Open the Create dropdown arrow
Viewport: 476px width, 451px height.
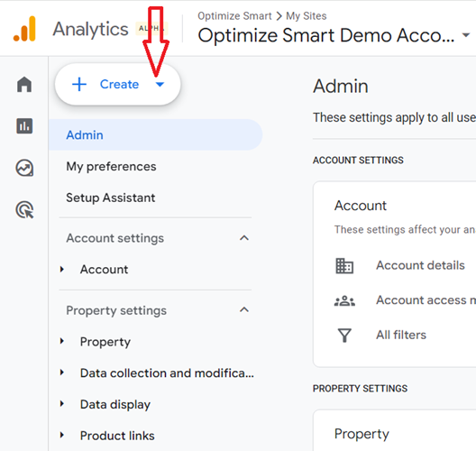tap(160, 85)
